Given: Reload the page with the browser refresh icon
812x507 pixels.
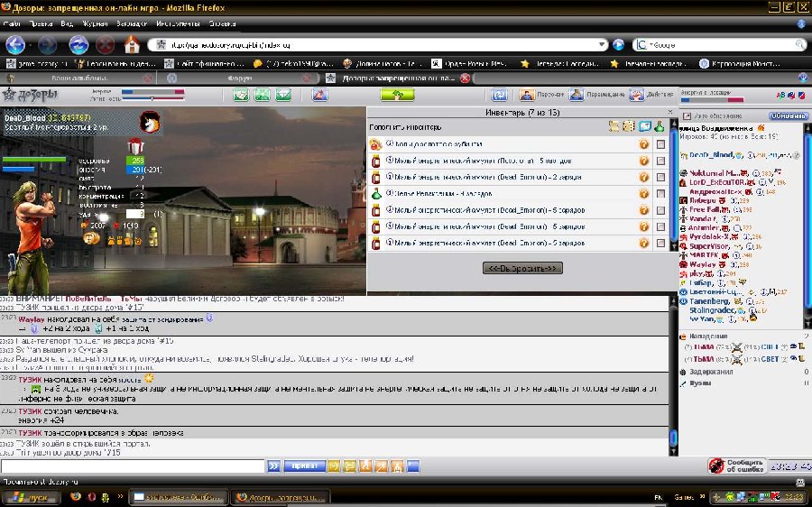Looking at the screenshot, I should [x=78, y=45].
